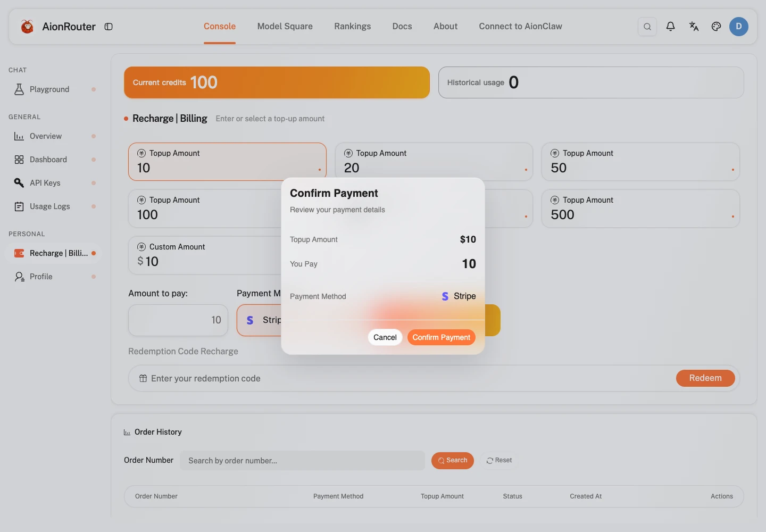Open Connect to AionClaw link

click(x=520, y=26)
